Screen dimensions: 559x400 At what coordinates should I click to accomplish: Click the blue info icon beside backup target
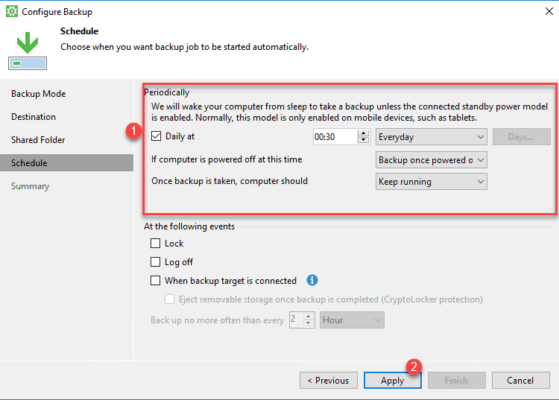tap(312, 280)
